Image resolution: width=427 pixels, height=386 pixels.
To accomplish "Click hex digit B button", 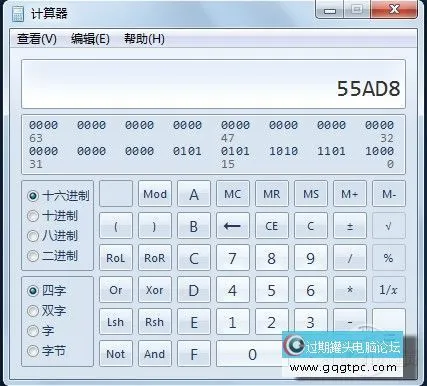I will pos(194,226).
